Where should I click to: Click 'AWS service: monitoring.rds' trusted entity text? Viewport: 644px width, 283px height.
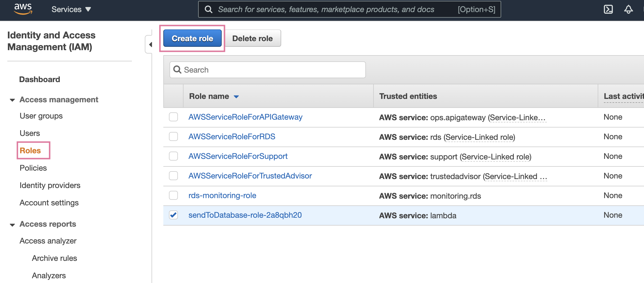(x=430, y=196)
